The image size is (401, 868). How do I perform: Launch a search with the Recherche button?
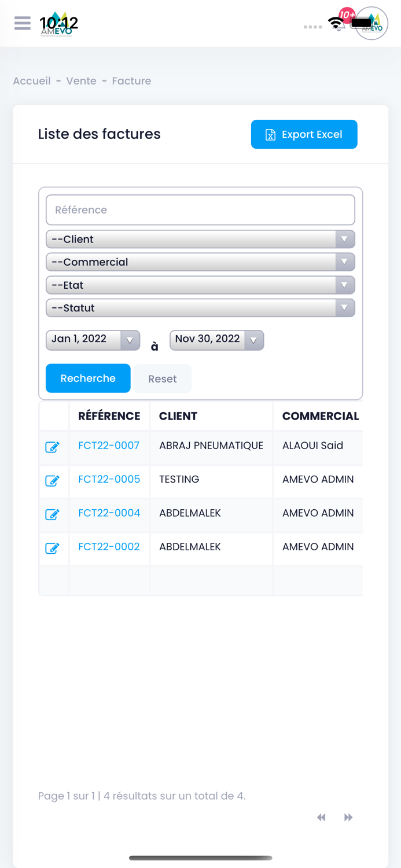pyautogui.click(x=88, y=378)
